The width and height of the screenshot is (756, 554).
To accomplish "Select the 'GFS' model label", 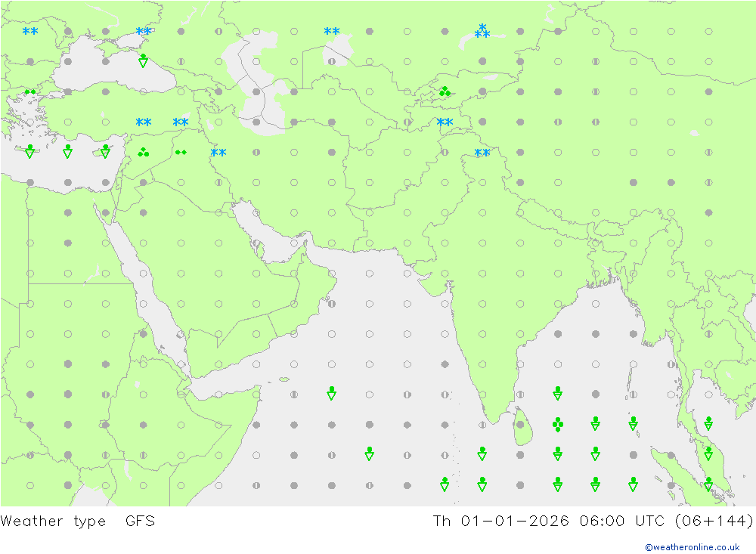I will tap(140, 522).
